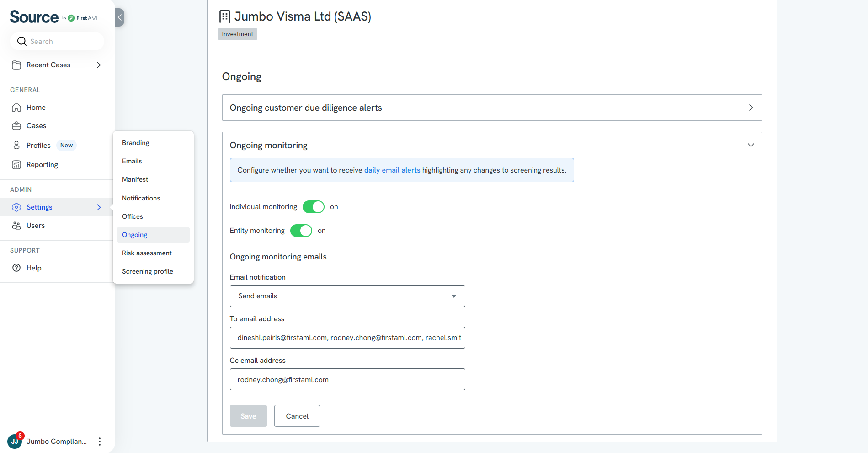Click the Cancel button

[297, 416]
